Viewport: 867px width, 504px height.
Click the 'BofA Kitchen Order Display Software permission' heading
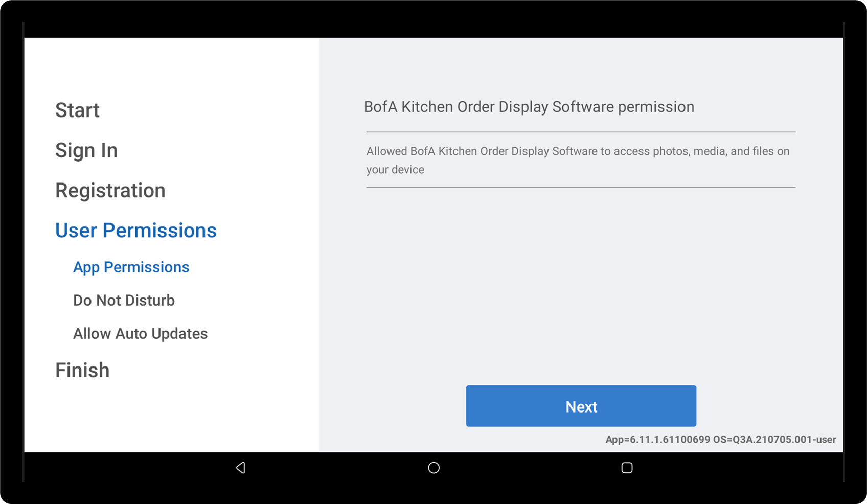[x=529, y=107]
